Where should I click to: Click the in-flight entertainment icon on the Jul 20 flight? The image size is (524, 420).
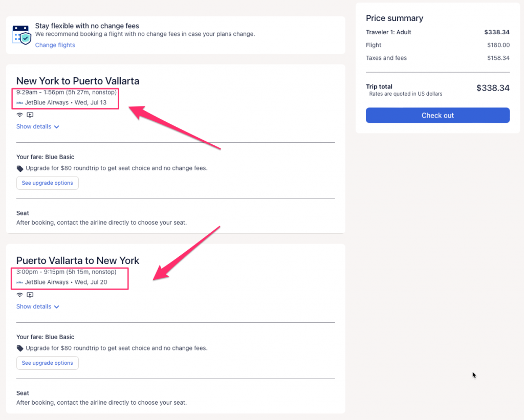click(30, 295)
